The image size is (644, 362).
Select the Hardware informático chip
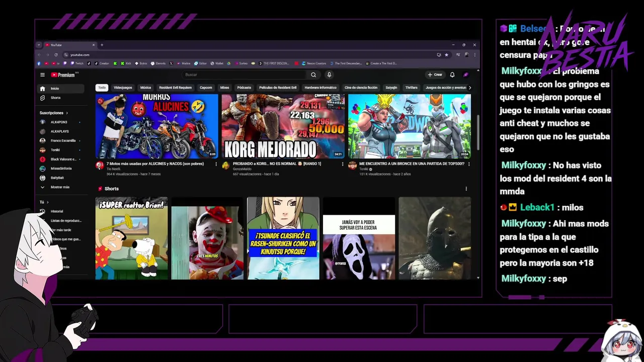click(x=320, y=87)
